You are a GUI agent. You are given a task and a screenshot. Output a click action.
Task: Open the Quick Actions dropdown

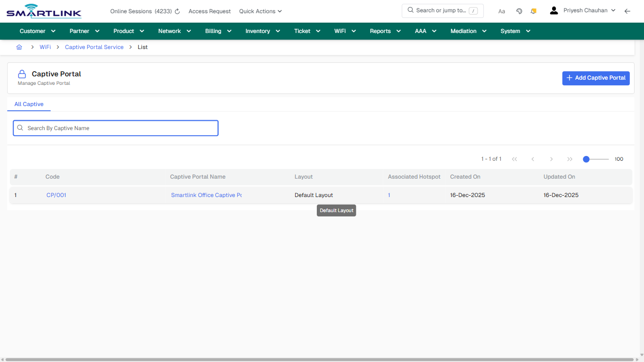pos(260,11)
